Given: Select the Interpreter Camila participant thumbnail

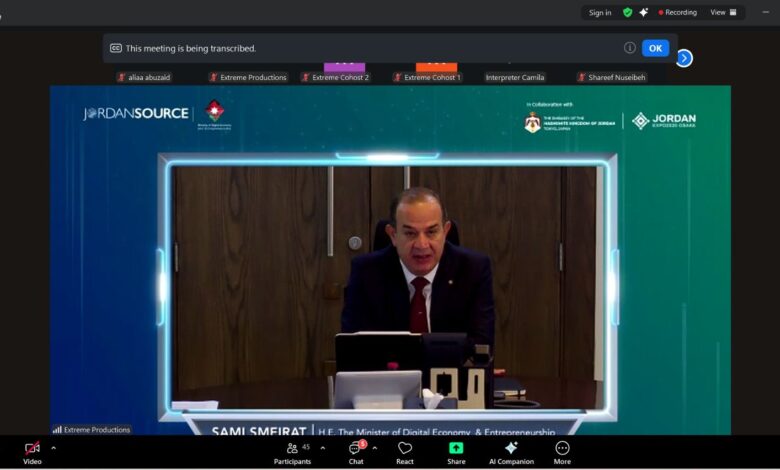Looking at the screenshot, I should click(x=515, y=77).
